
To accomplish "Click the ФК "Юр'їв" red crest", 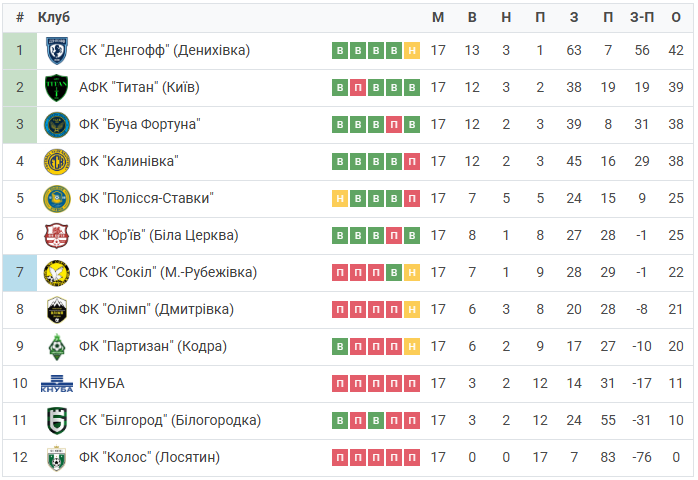I will click(x=57, y=236).
